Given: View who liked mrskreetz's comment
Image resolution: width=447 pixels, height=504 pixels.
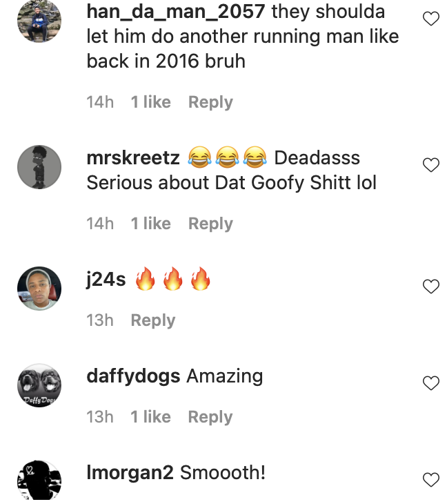Looking at the screenshot, I should click(150, 224).
